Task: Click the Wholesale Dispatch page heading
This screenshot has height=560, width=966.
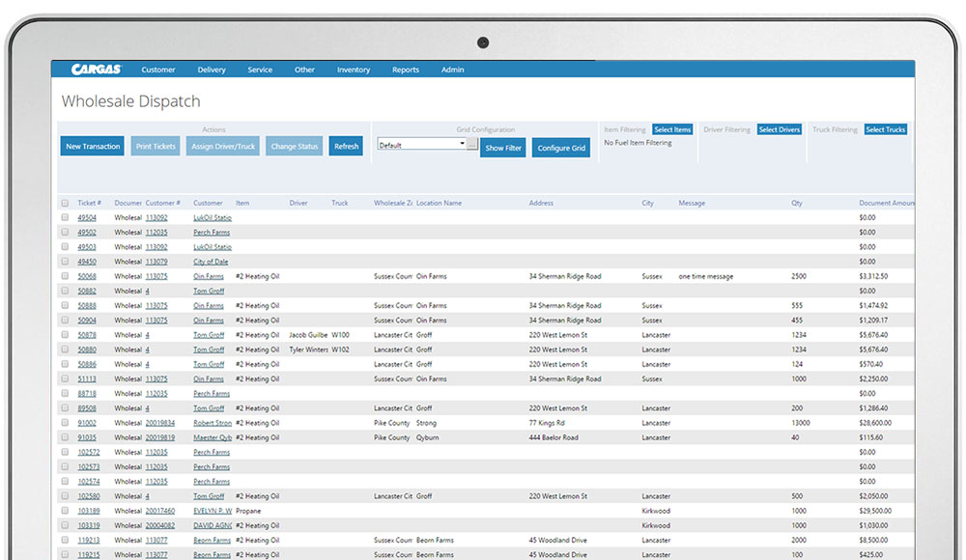Action: point(130,101)
